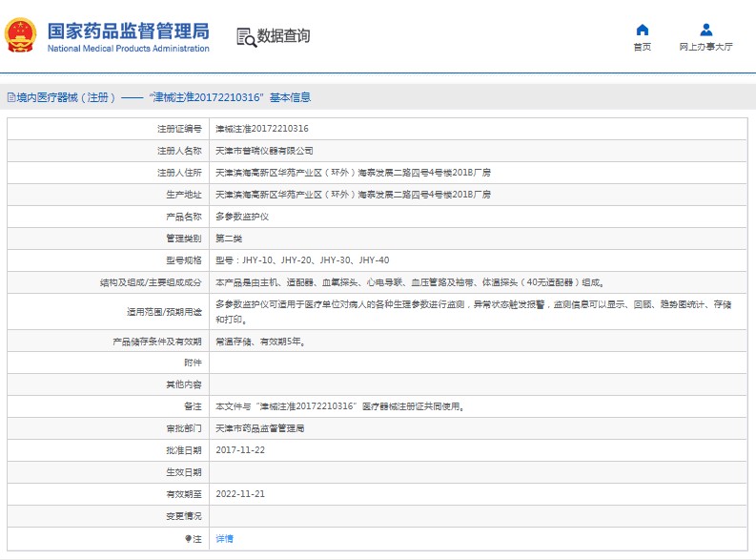Click the lightbulb icon beside 注
The width and height of the screenshot is (756, 560).
coord(188,539)
